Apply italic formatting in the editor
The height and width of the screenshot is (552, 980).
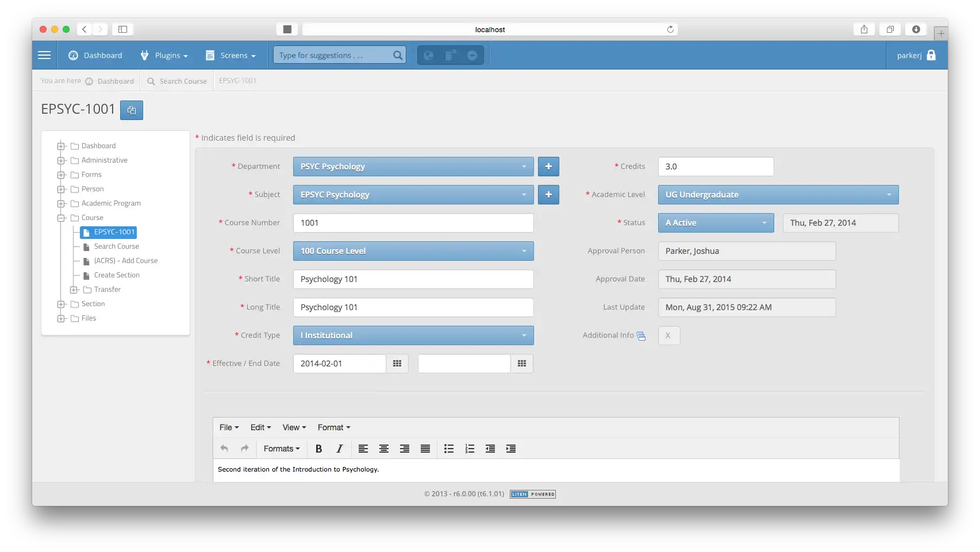[340, 449]
